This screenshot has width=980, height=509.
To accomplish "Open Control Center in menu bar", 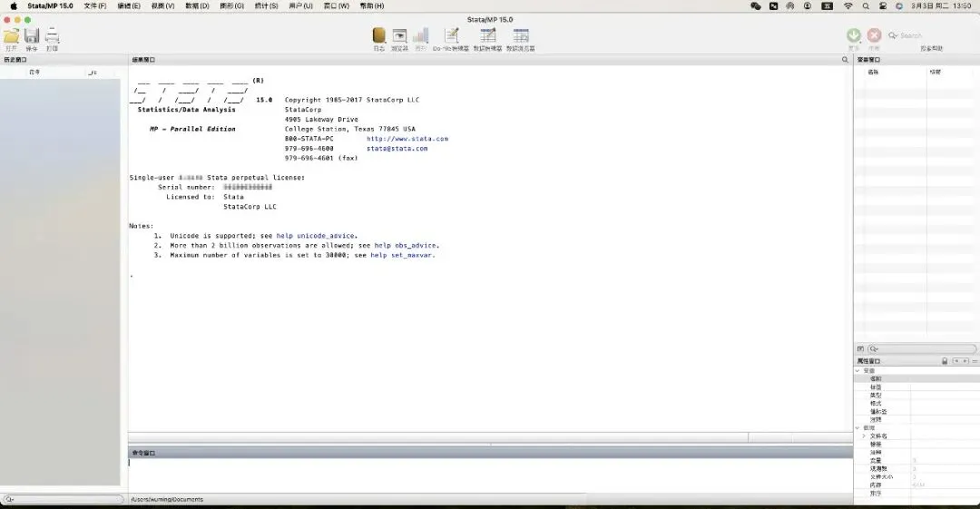I will (883, 5).
